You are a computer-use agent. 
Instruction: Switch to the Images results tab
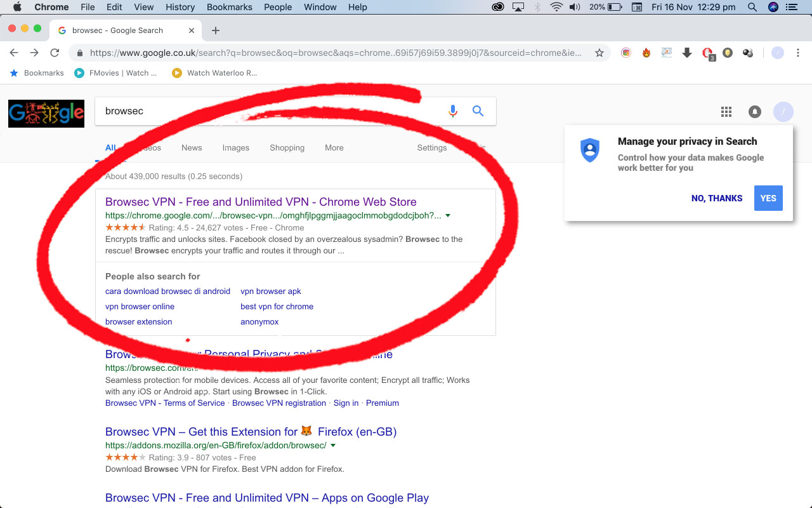point(235,148)
